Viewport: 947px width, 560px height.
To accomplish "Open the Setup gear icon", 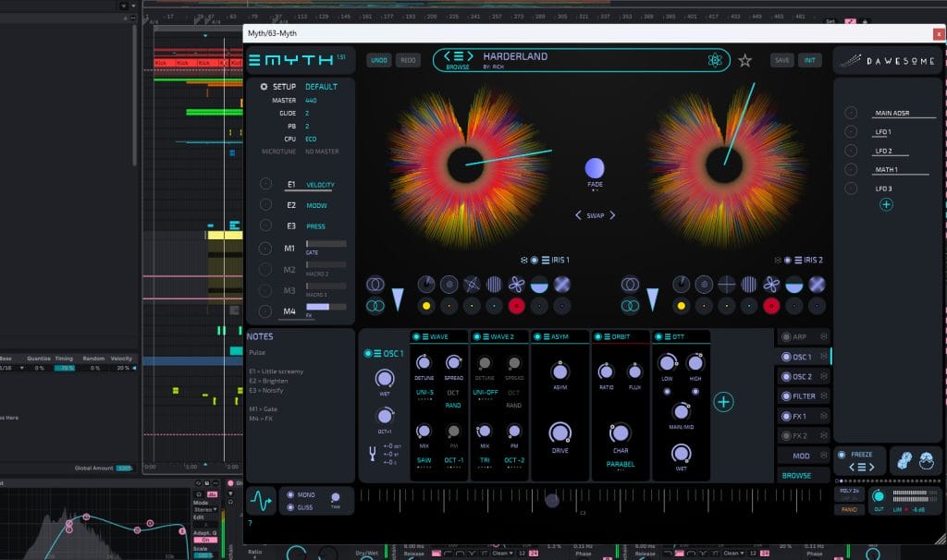I will point(263,87).
